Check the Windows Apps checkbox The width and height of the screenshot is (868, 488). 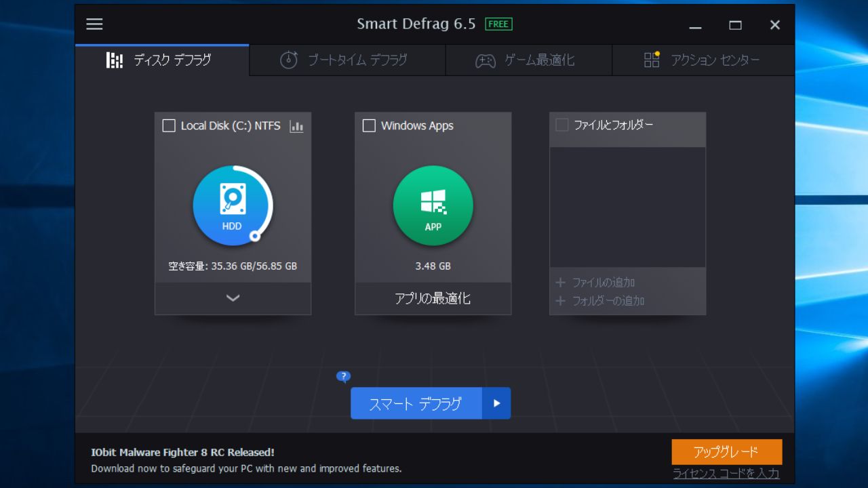tap(369, 126)
